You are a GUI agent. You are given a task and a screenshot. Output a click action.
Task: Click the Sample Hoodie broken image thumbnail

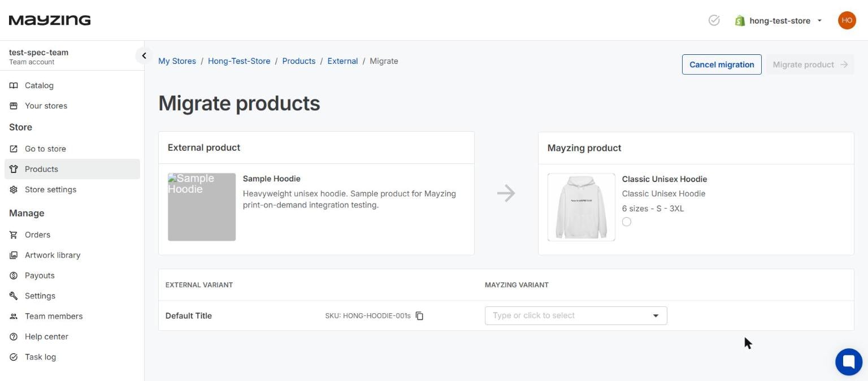(202, 207)
